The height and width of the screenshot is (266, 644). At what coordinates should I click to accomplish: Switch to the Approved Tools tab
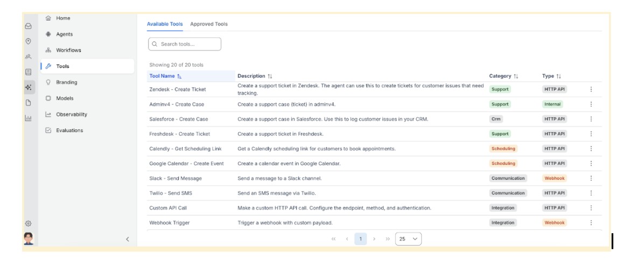[208, 24]
